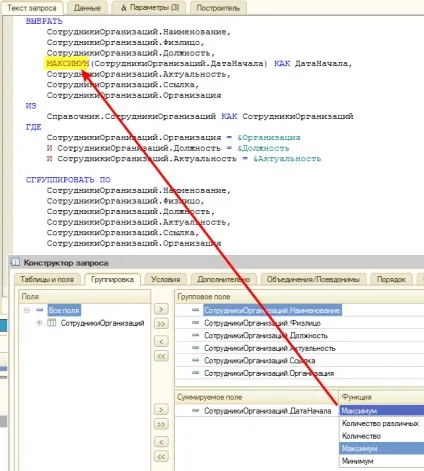Click the Групповое поле column header
The height and width of the screenshot is (471, 424).
299,297
